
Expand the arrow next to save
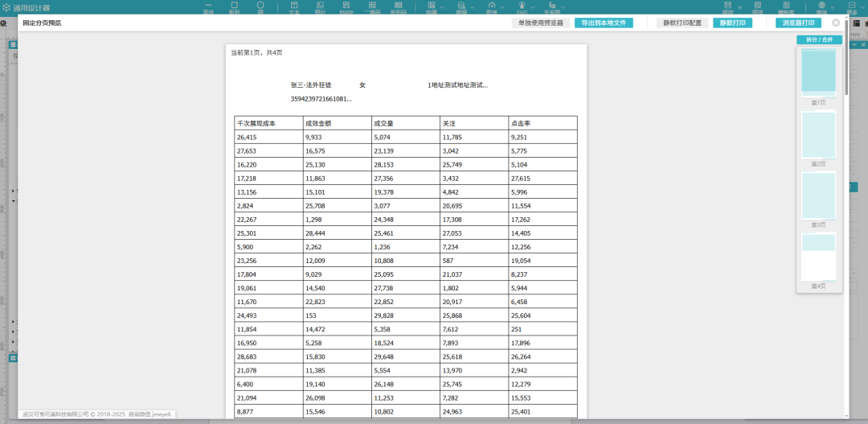tap(741, 6)
